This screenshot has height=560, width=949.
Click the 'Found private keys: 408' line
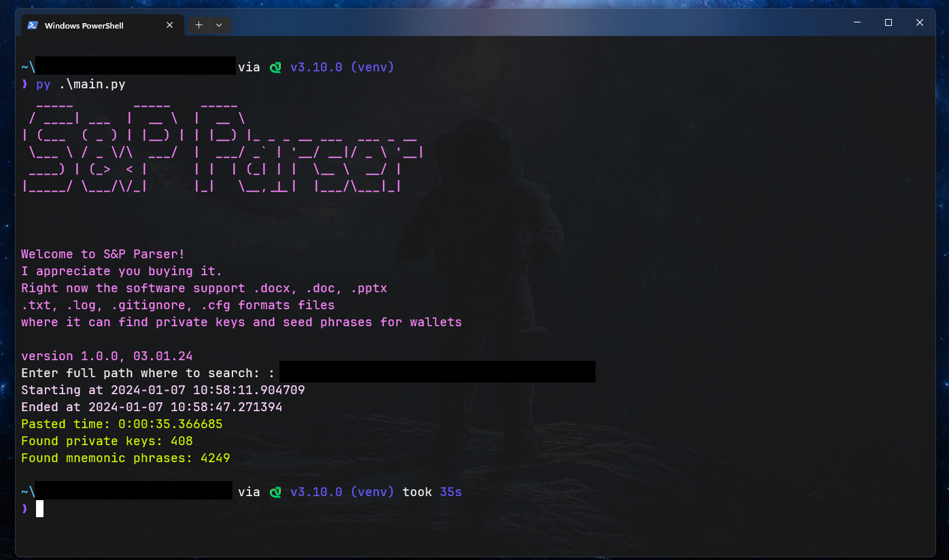[107, 441]
